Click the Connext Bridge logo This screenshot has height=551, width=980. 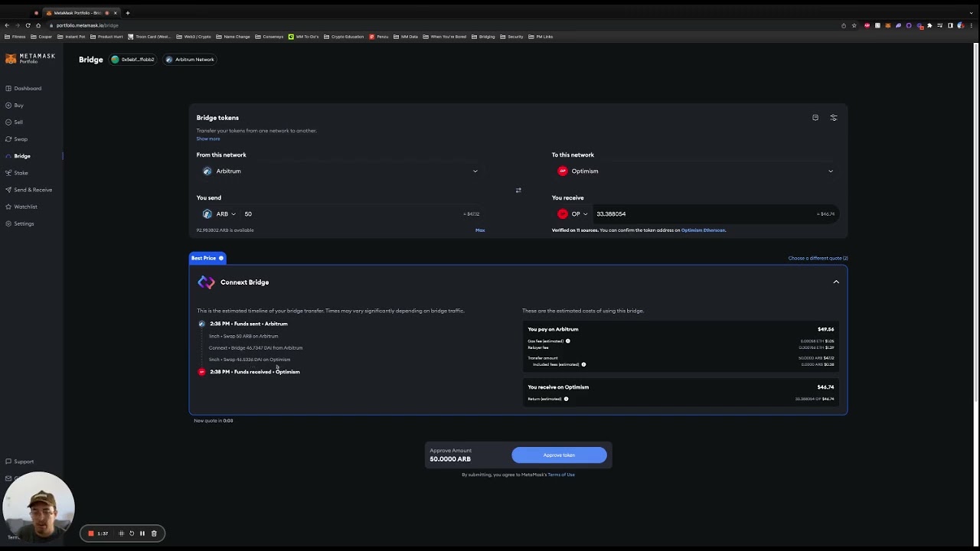tap(206, 282)
